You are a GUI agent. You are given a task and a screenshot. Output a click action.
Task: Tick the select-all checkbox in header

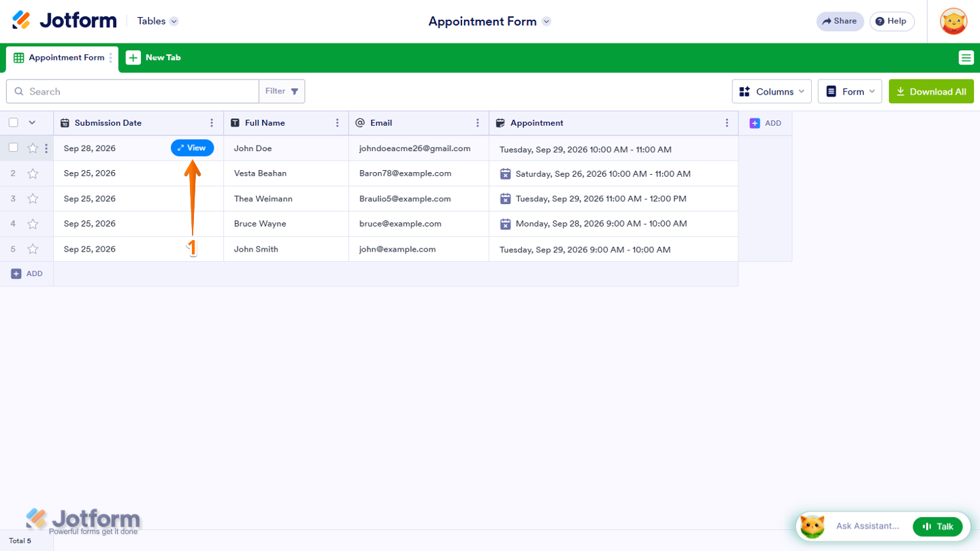(13, 122)
